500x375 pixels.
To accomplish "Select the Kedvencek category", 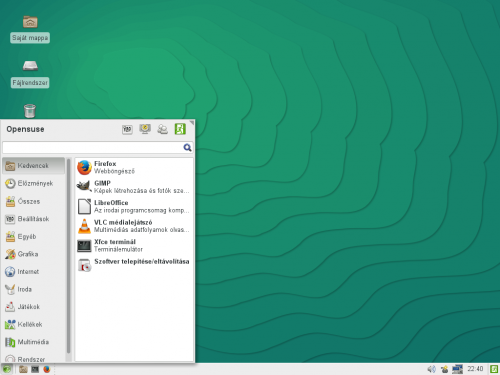I will 34,166.
